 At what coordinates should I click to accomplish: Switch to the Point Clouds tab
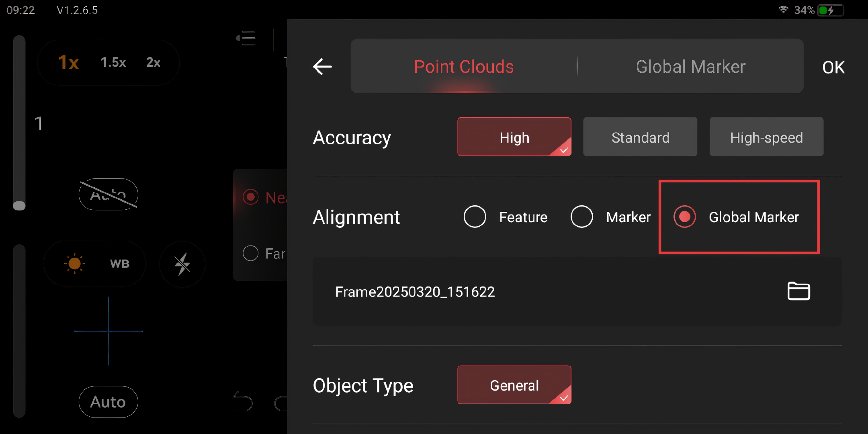tap(464, 67)
